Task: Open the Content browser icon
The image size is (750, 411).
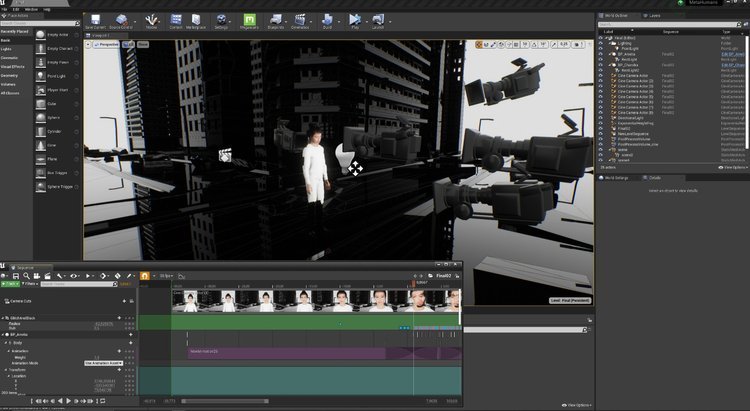Action: pos(176,19)
